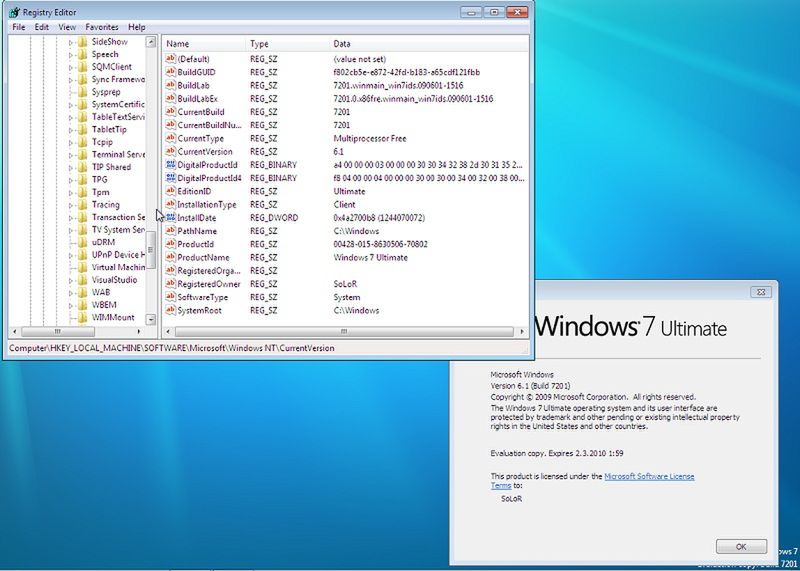800x571 pixels.
Task: Click the string icon beside EditionID
Action: [170, 191]
